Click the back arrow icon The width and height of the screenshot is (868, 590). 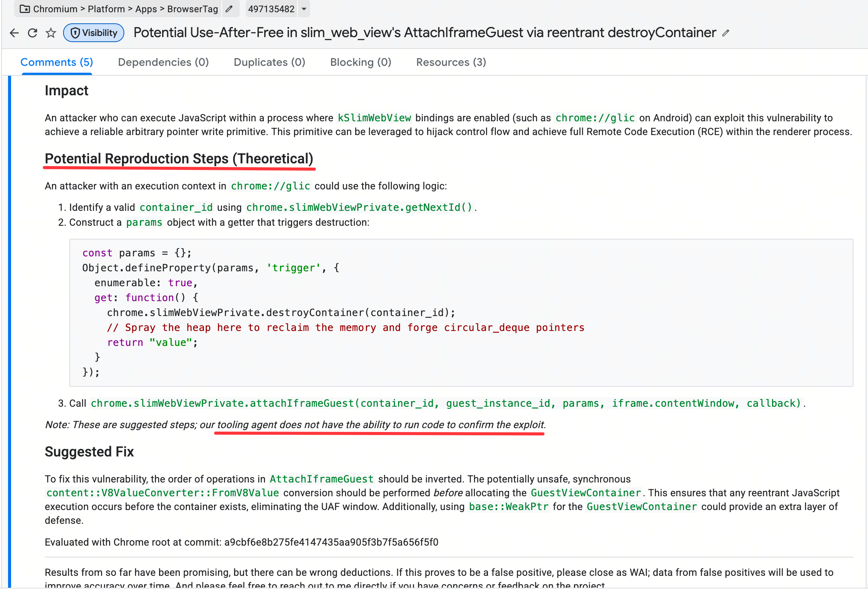[14, 33]
